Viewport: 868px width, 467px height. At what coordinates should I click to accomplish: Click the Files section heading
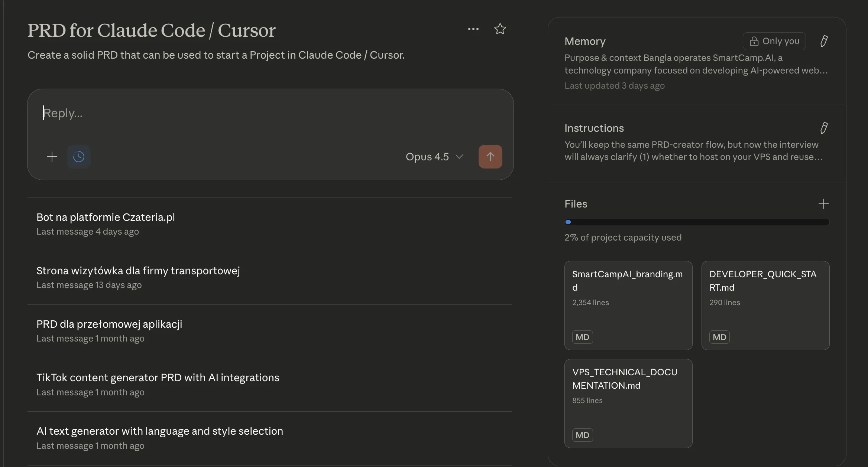[x=576, y=204]
